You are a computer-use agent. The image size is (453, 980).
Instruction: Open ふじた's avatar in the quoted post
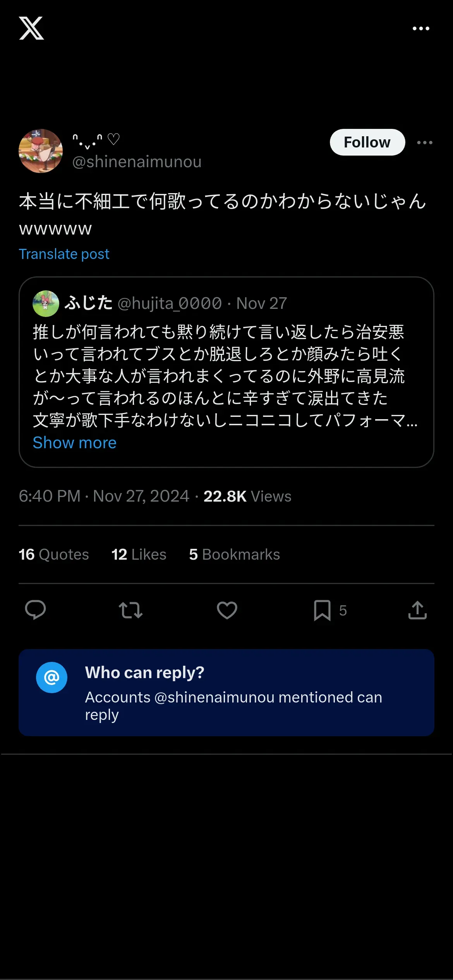click(x=46, y=303)
